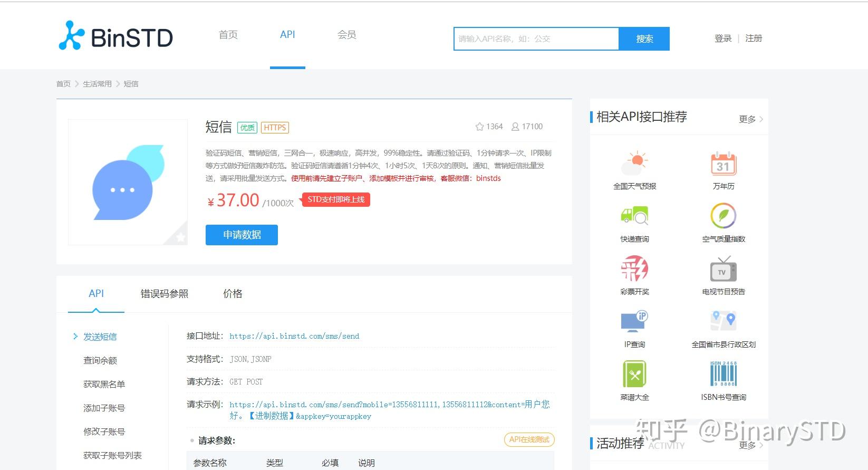The height and width of the screenshot is (470, 868).
Task: Click the 注册 register link
Action: click(x=754, y=39)
